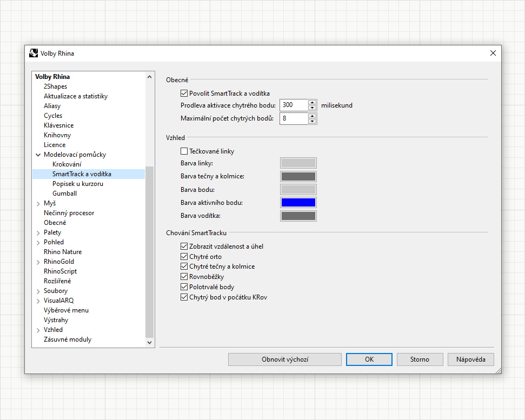Expand the Myš tree node
525x420 pixels.
[38, 203]
